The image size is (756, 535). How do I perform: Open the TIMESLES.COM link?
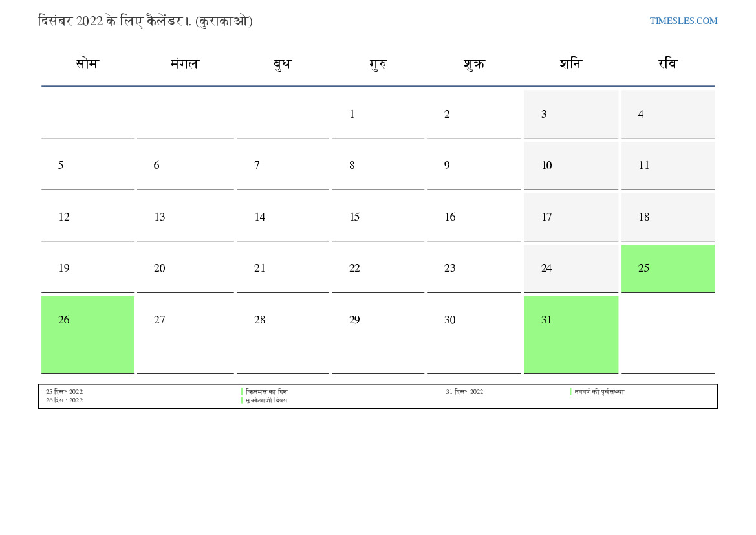(683, 21)
